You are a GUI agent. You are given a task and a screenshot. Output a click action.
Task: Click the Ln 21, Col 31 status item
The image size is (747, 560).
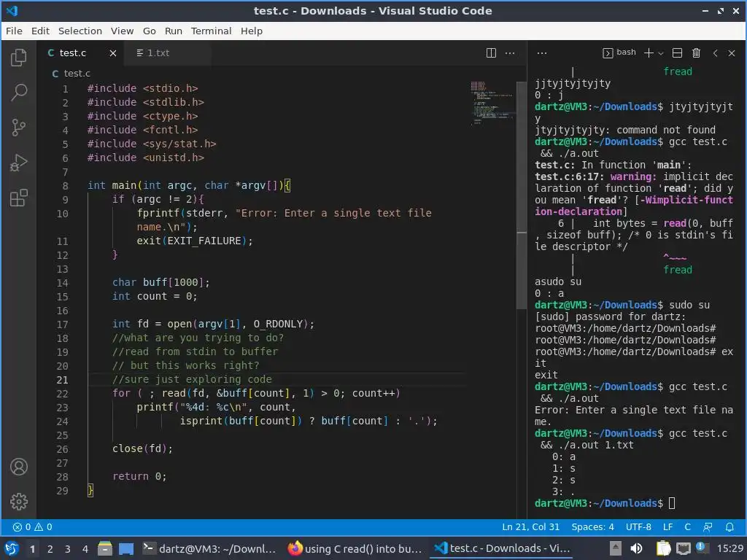click(x=530, y=526)
